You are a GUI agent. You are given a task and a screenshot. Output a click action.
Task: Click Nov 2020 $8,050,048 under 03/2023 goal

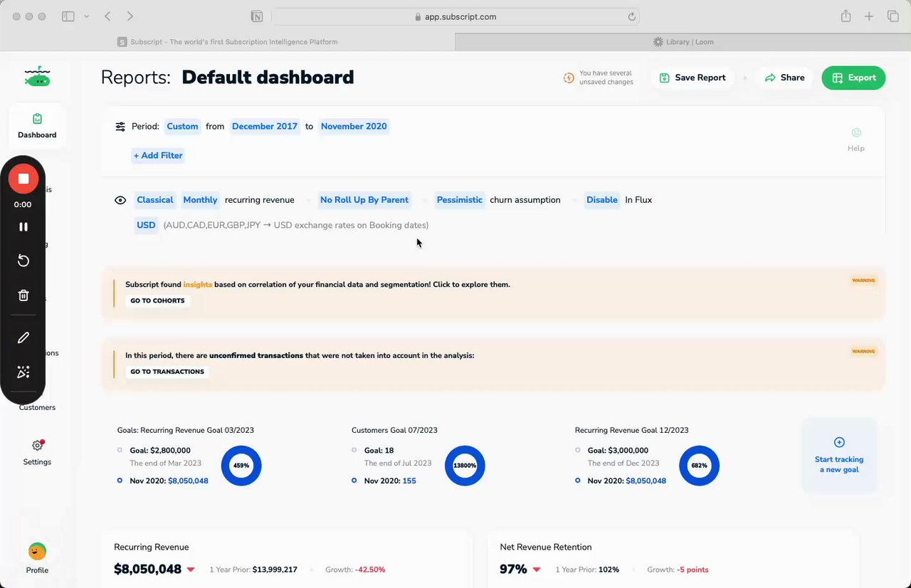[x=188, y=481]
